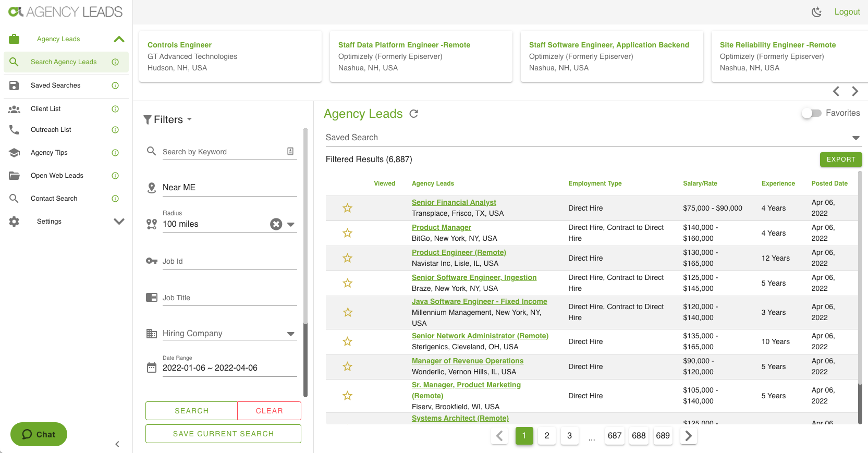
Task: Open info icon for Client List
Action: 115,109
